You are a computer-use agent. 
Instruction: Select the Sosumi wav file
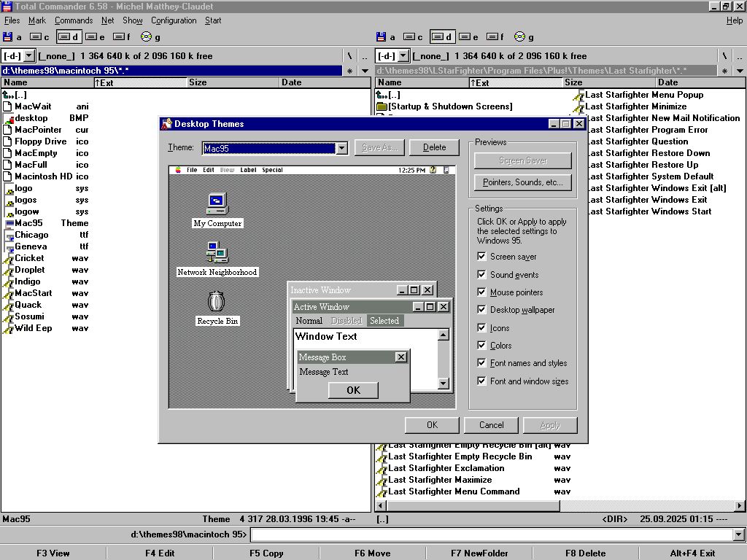click(29, 316)
